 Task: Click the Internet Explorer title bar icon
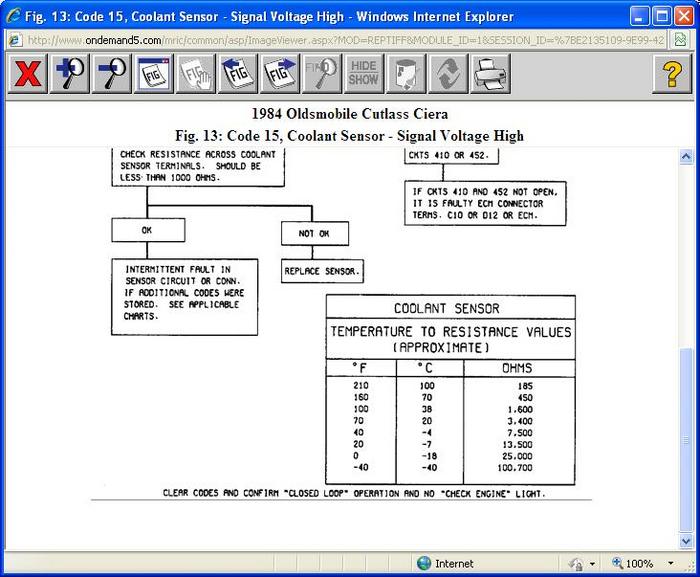tap(13, 16)
